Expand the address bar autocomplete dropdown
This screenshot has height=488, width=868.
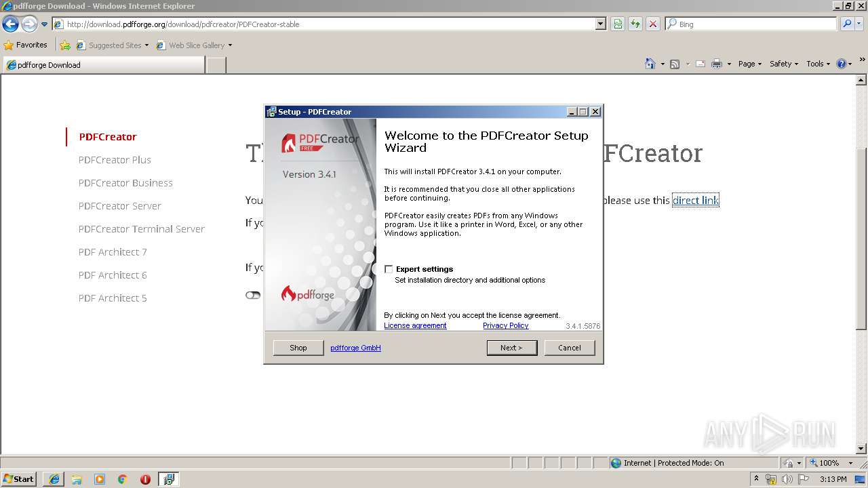pos(601,24)
